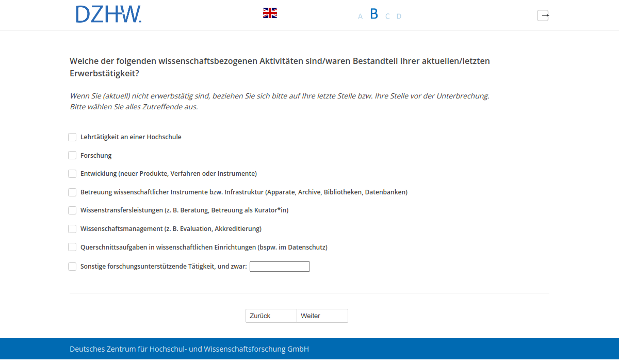Check the Lehrtätigkeit an einer Hochschule option
Image resolution: width=619 pixels, height=364 pixels.
tap(72, 137)
